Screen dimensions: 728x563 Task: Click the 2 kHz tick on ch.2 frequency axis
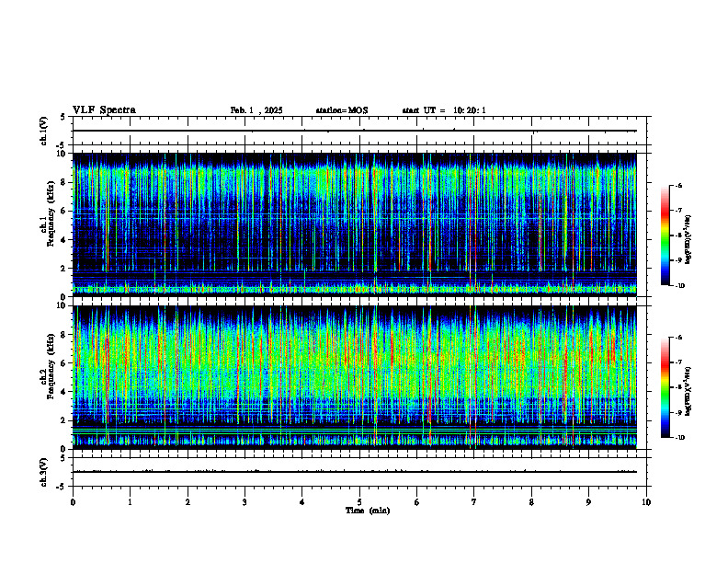65,420
